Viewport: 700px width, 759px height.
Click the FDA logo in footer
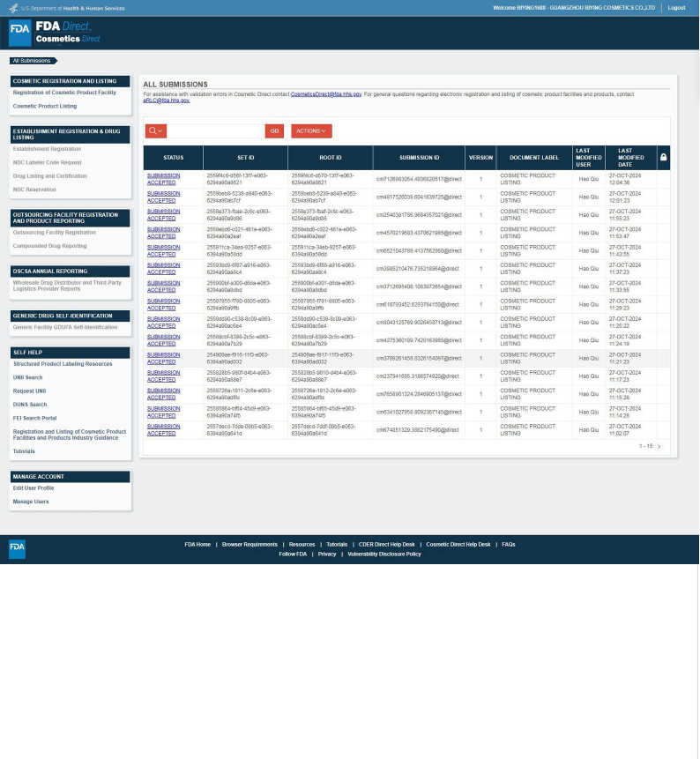point(18,548)
